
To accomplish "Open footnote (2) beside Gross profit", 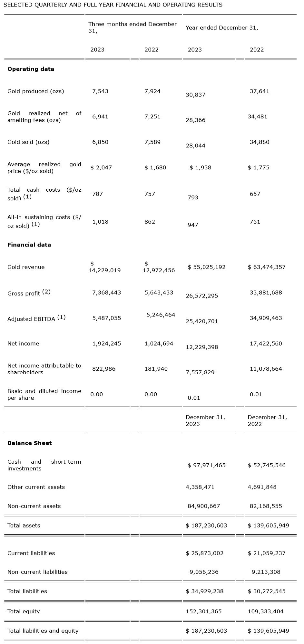I will click(x=46, y=292).
